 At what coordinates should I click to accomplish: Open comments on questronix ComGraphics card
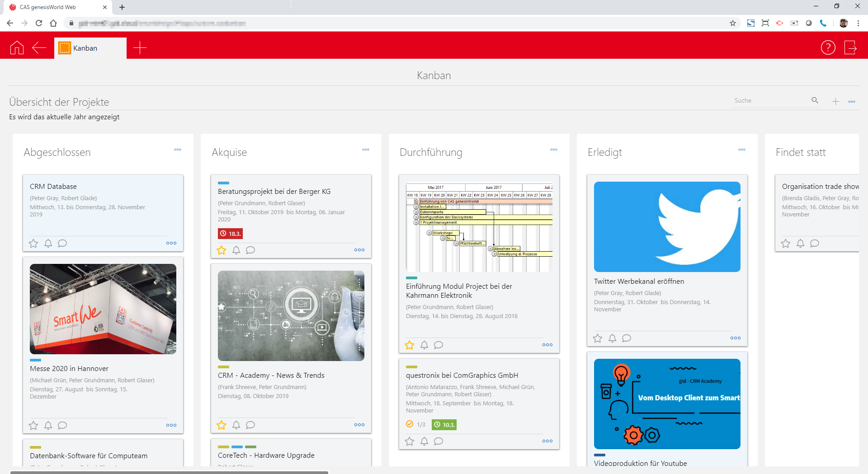click(439, 441)
